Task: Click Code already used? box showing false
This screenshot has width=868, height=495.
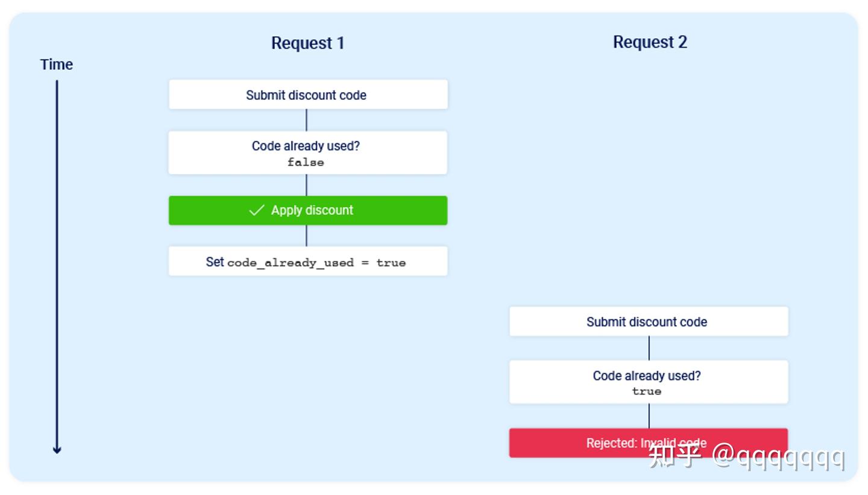Action: 308,153
